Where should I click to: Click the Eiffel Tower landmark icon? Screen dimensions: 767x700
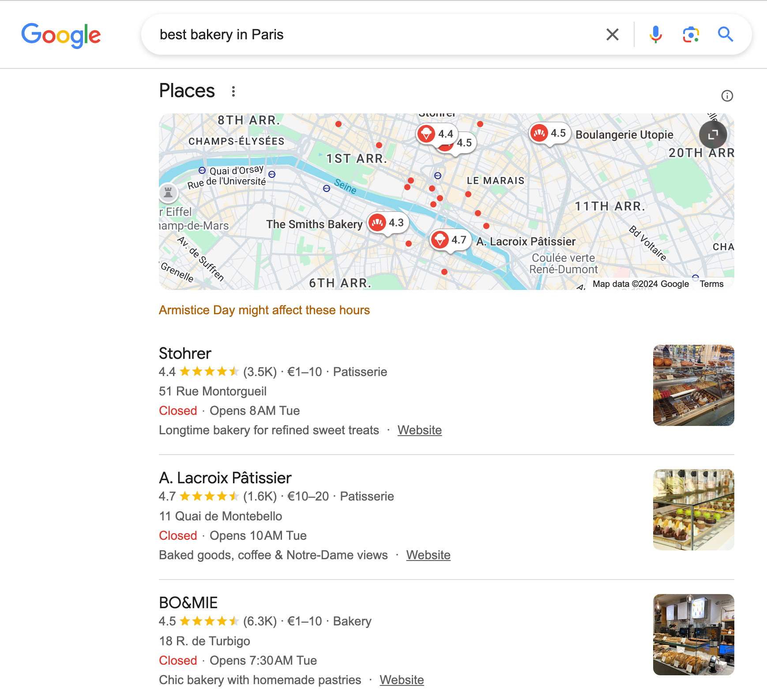168,192
